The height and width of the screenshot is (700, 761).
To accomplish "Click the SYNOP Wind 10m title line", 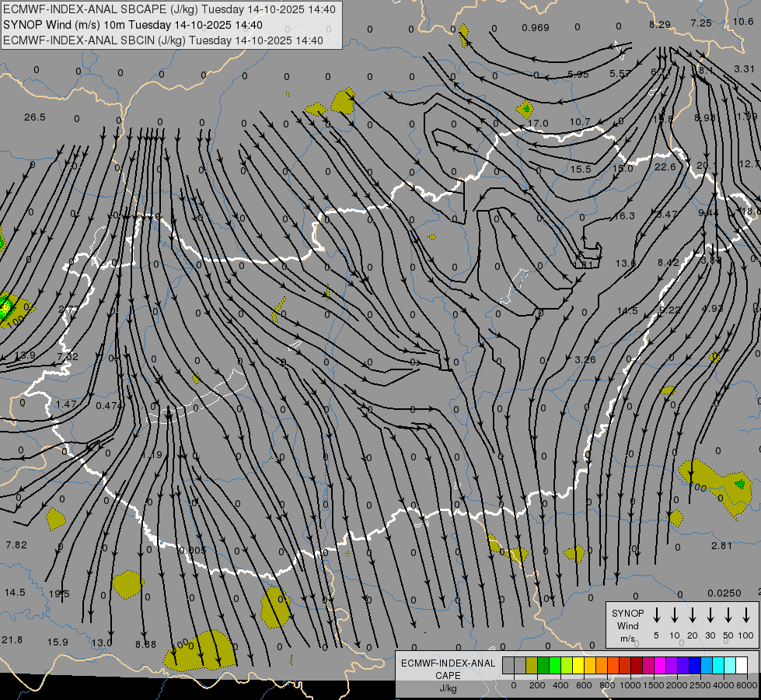I will 133,25.
